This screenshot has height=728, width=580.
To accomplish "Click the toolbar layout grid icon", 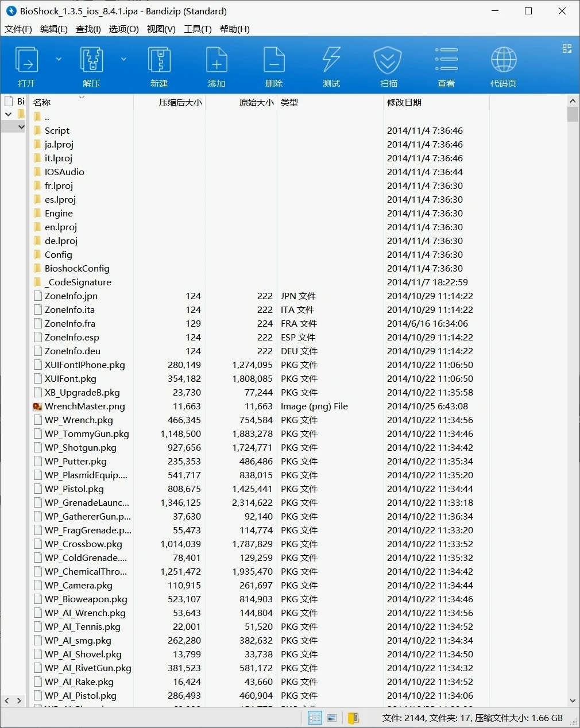I will coord(567,49).
